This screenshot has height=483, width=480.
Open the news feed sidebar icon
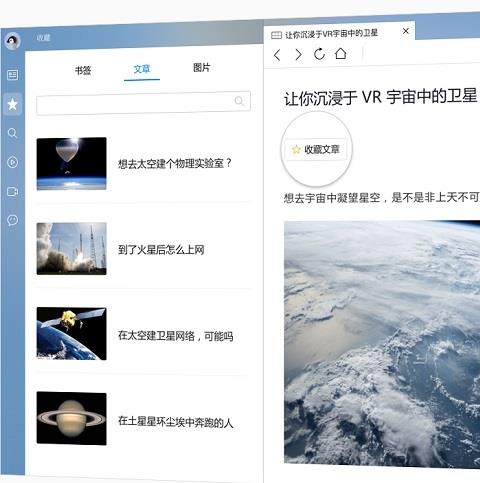coord(13,75)
